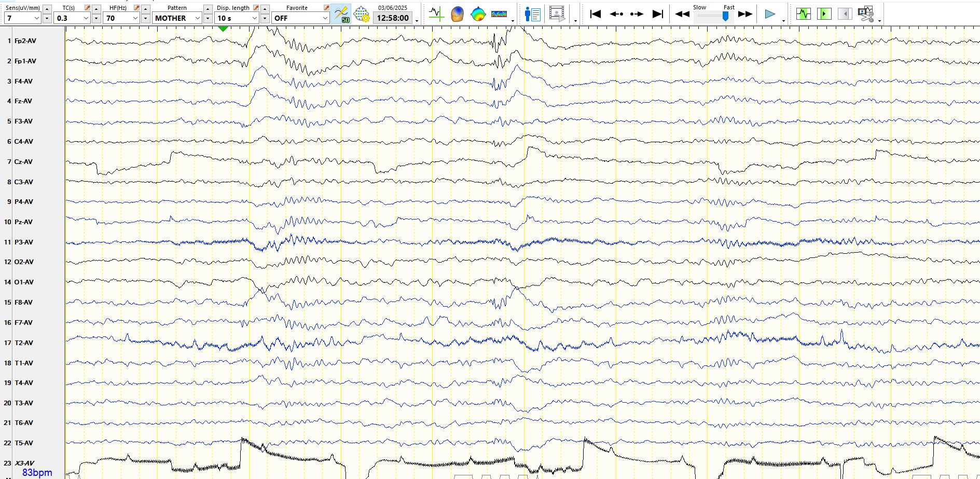Increase sensitivity with the Sens up arrow

click(x=47, y=9)
